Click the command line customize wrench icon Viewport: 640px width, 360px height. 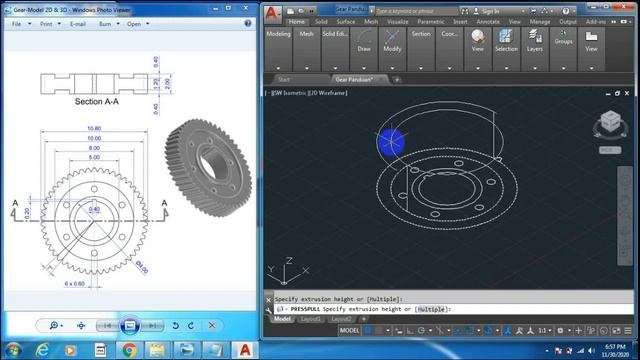tap(268, 310)
